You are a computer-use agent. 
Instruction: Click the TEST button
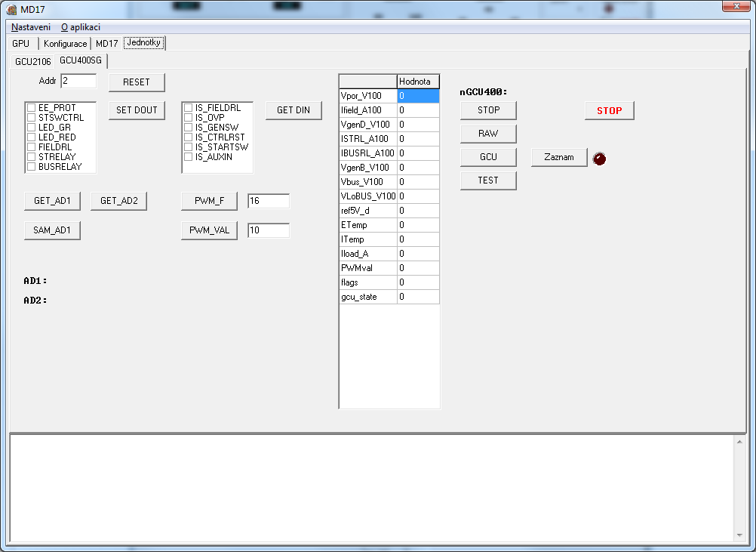(x=488, y=180)
